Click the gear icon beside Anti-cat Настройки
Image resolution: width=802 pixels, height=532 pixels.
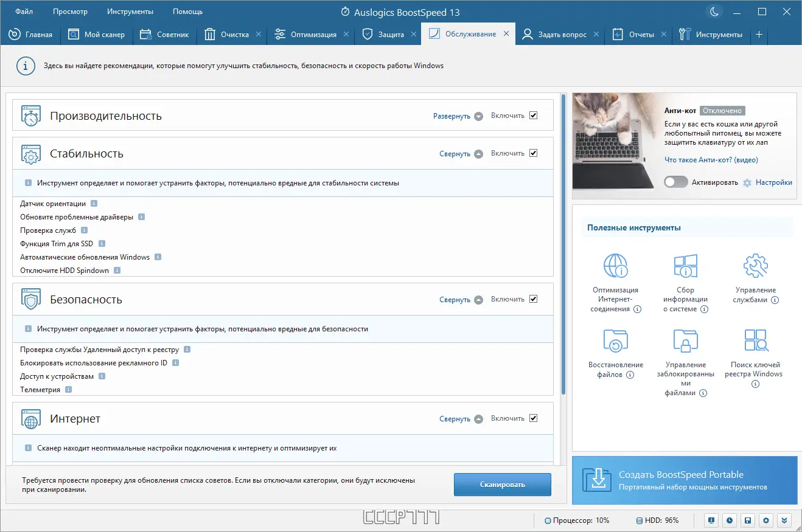click(x=748, y=182)
